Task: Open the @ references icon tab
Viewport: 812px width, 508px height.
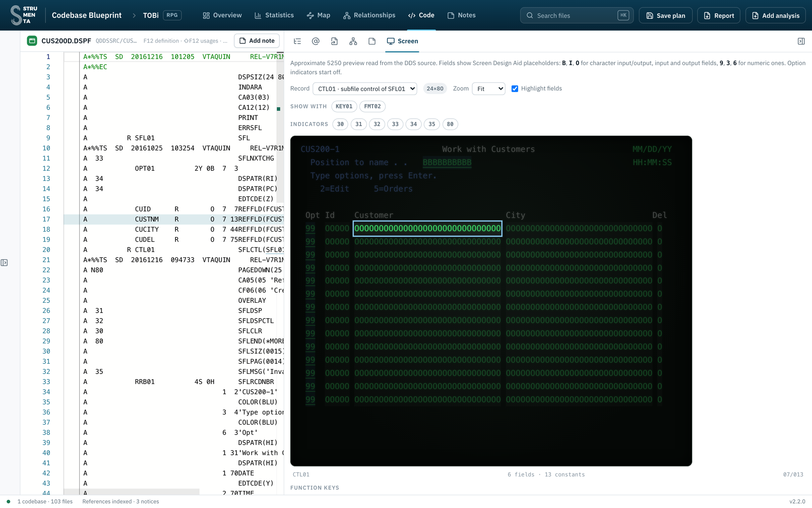Action: click(315, 41)
